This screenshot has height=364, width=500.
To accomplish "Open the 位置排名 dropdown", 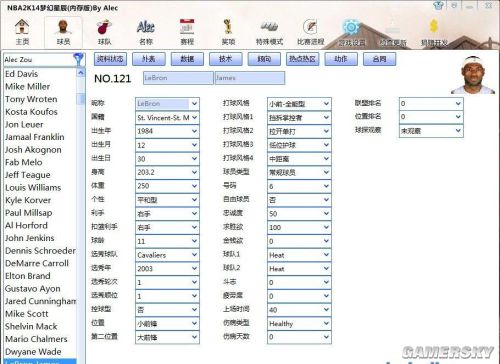I will pos(431,117).
